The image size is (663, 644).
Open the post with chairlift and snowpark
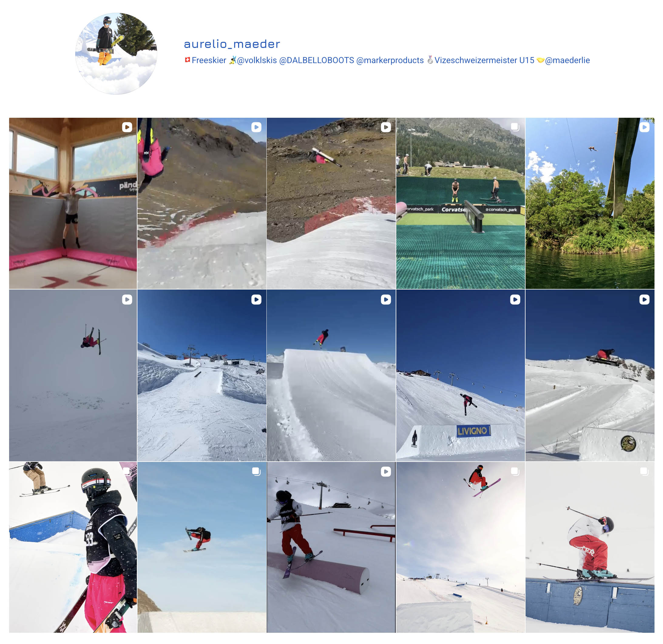(x=201, y=375)
